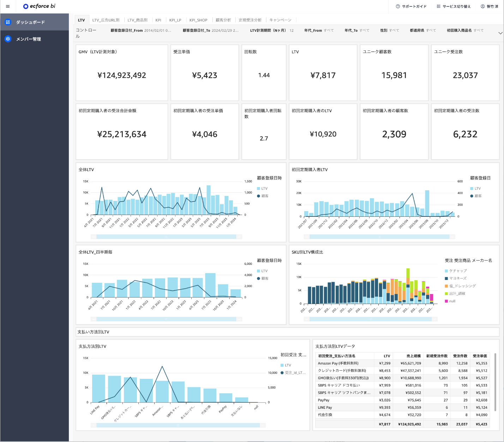Expand the controls panel chevron
The image size is (504, 442).
[500, 33]
